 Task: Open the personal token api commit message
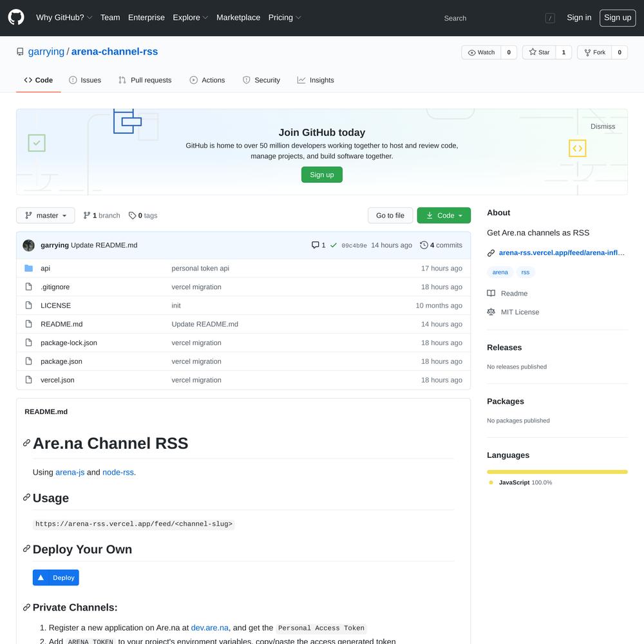point(200,268)
